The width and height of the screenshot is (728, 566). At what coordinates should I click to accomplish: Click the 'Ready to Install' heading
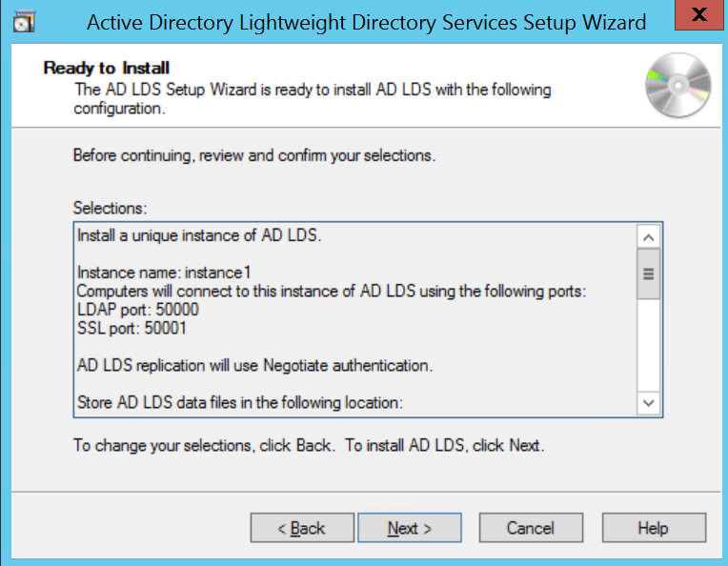point(107,69)
